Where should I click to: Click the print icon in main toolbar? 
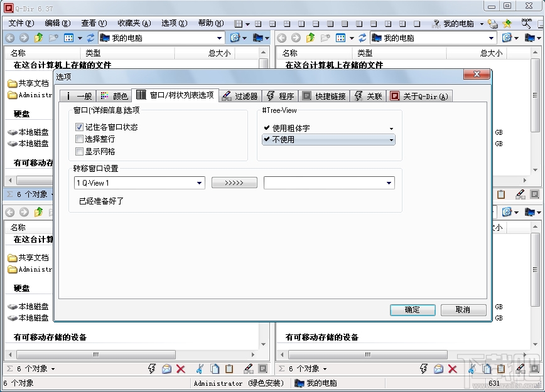pos(492,24)
